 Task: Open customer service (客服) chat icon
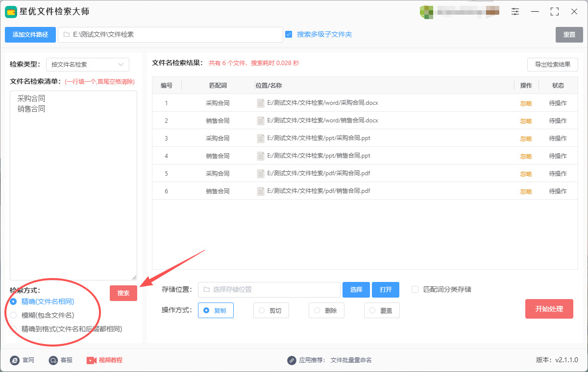point(53,360)
